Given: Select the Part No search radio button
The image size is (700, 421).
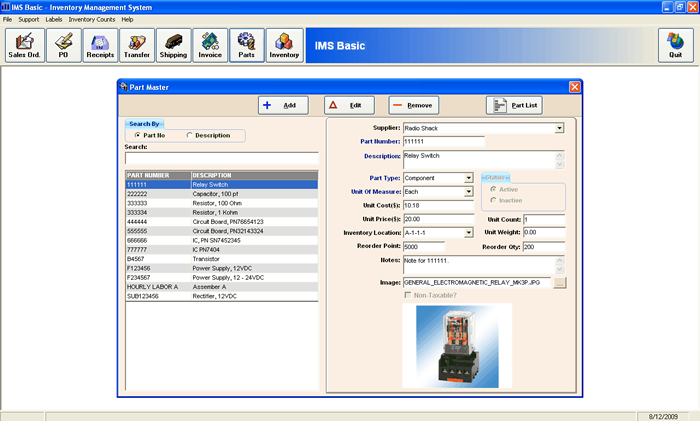Looking at the screenshot, I should (x=137, y=135).
